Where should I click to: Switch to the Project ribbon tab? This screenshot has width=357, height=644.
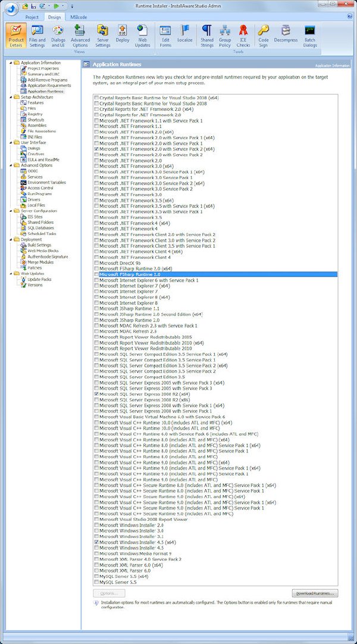[32, 17]
